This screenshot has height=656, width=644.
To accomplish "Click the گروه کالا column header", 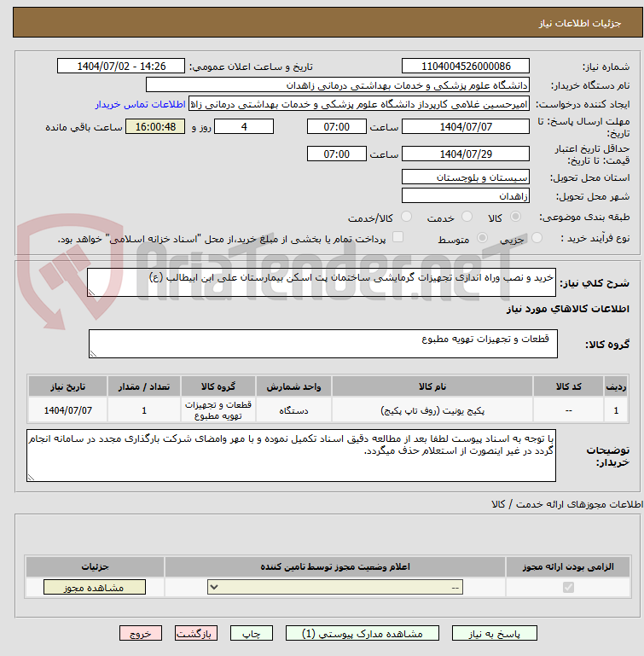I will tap(218, 386).
